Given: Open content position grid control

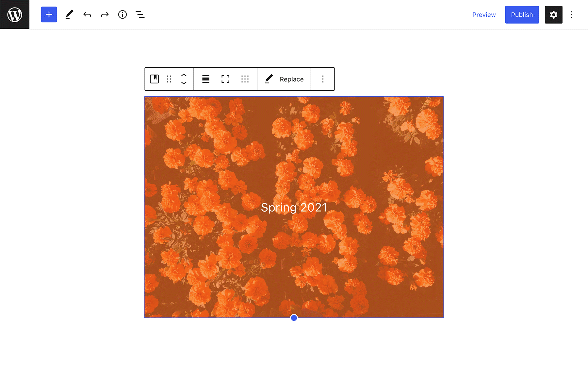Looking at the screenshot, I should [245, 79].
